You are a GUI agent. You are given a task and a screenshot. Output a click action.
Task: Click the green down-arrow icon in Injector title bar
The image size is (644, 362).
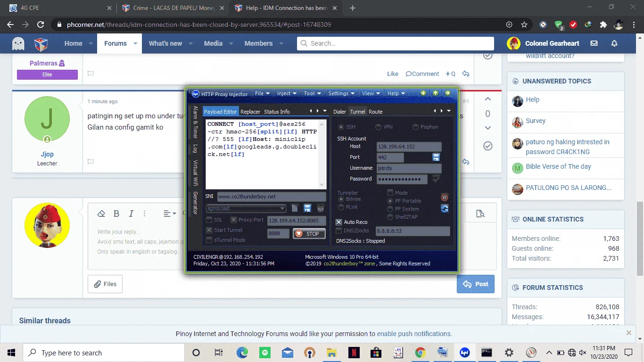click(423, 93)
